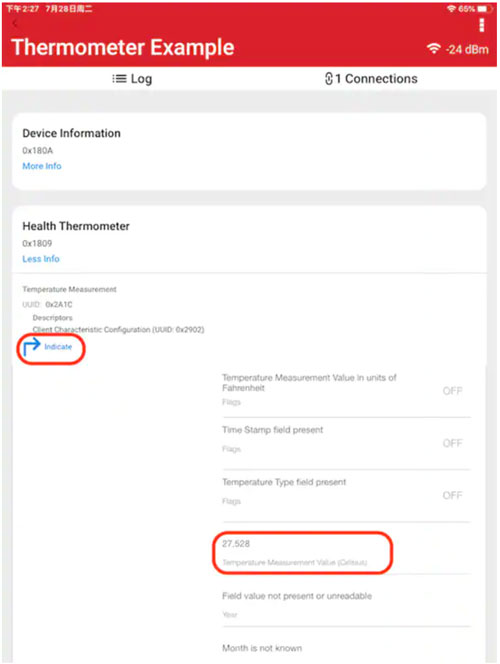
Task: Tap the Wi-Fi icon in status bar
Action: (452, 8)
